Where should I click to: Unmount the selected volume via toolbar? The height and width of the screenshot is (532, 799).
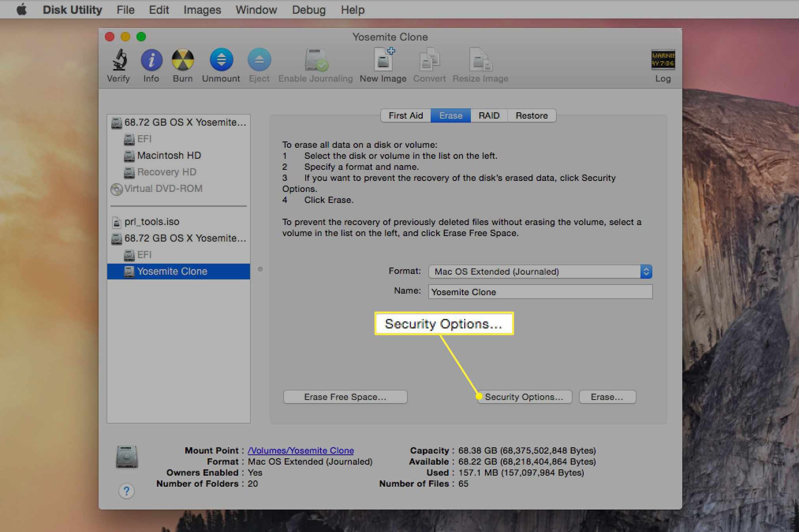click(x=221, y=60)
